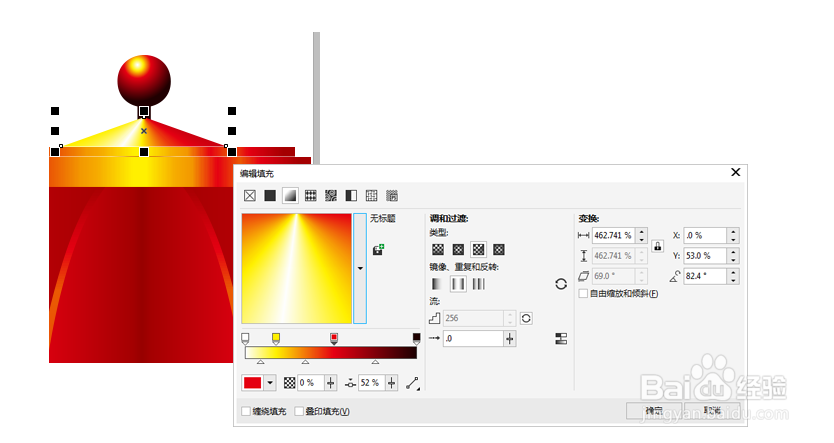Screen dimensions: 834x443
Task: Click the rotation angle 82.4 stepper
Action: (733, 276)
